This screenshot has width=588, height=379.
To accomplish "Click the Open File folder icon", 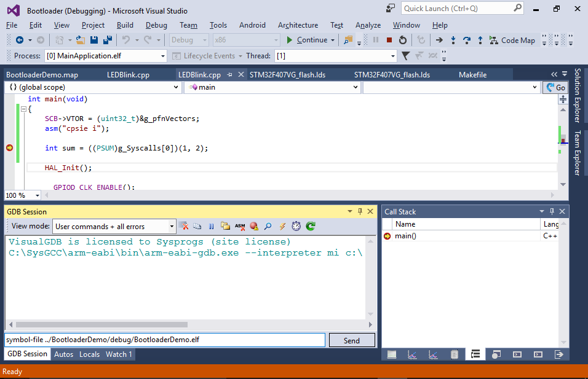I will click(80, 40).
